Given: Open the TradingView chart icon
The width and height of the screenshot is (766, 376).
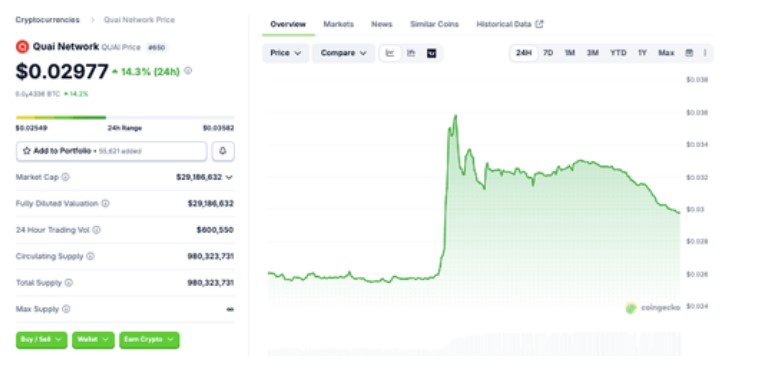Looking at the screenshot, I should point(431,53).
